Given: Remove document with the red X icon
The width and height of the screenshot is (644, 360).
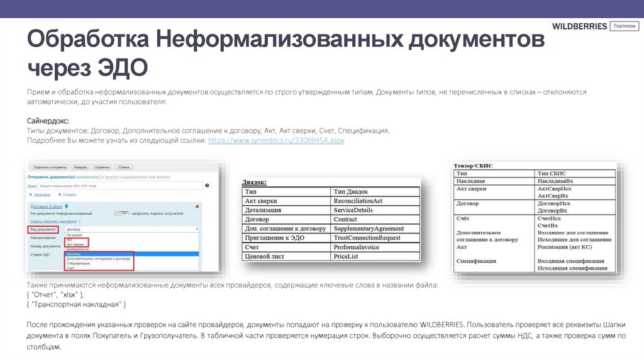Looking at the screenshot, I should tap(197, 206).
